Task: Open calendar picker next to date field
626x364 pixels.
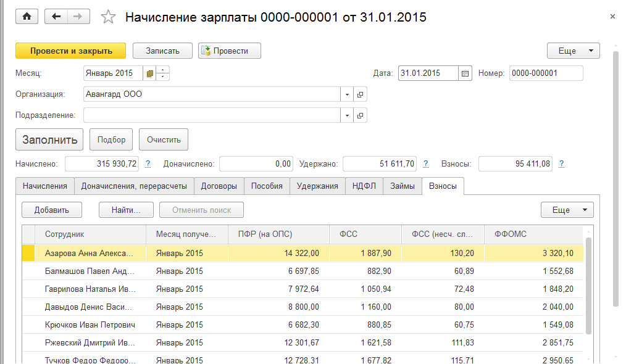Action: [x=465, y=73]
